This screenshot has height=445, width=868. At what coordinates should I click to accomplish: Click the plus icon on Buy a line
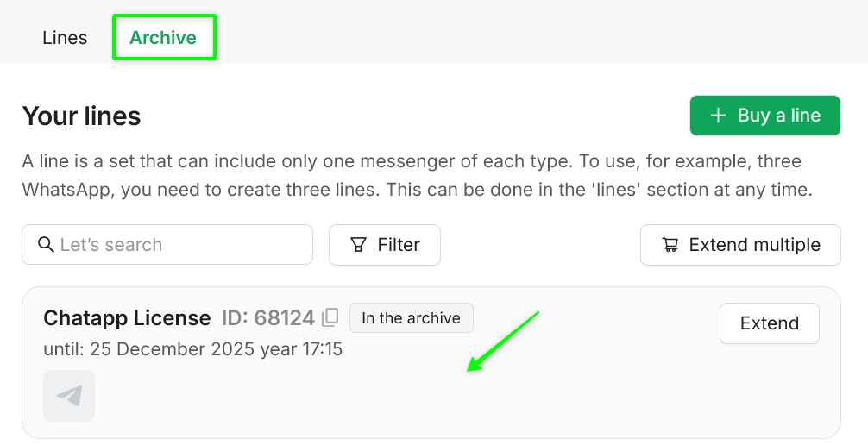pyautogui.click(x=717, y=116)
